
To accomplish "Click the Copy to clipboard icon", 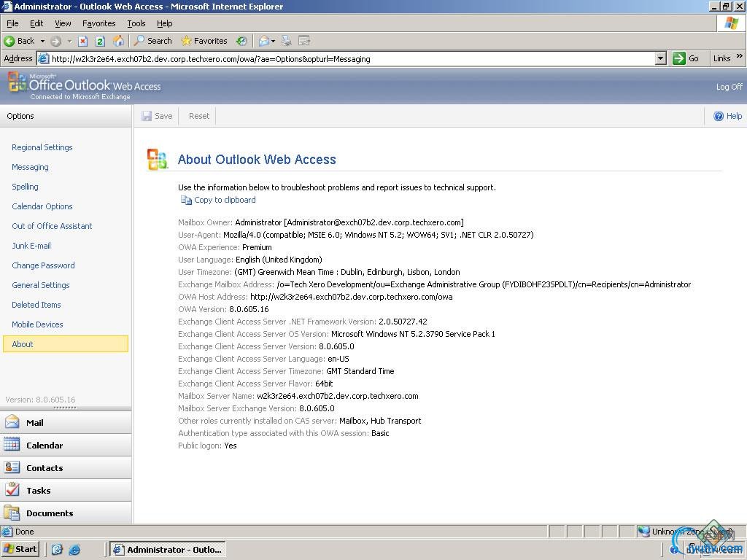I will click(186, 200).
